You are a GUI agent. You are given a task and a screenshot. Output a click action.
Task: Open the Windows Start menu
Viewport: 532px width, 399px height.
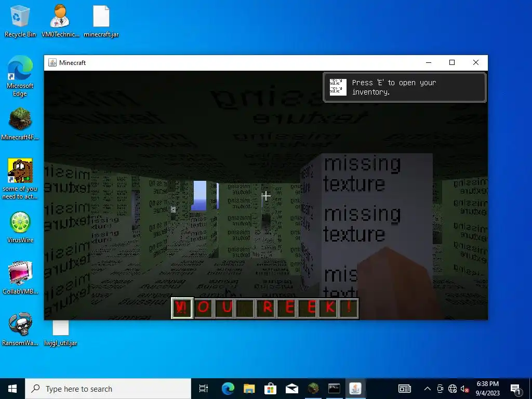click(12, 389)
